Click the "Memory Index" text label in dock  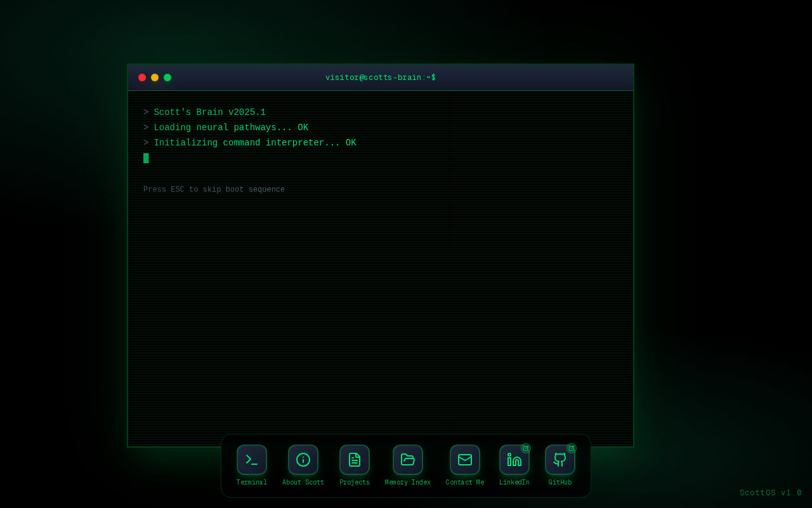pyautogui.click(x=408, y=483)
